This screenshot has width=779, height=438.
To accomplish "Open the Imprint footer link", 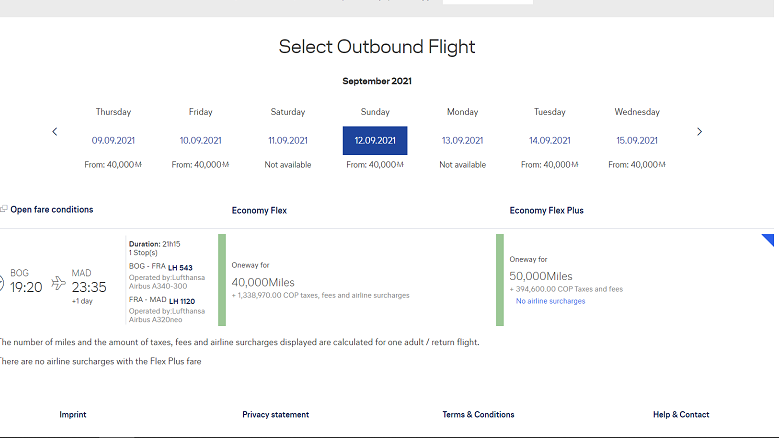I will (73, 414).
